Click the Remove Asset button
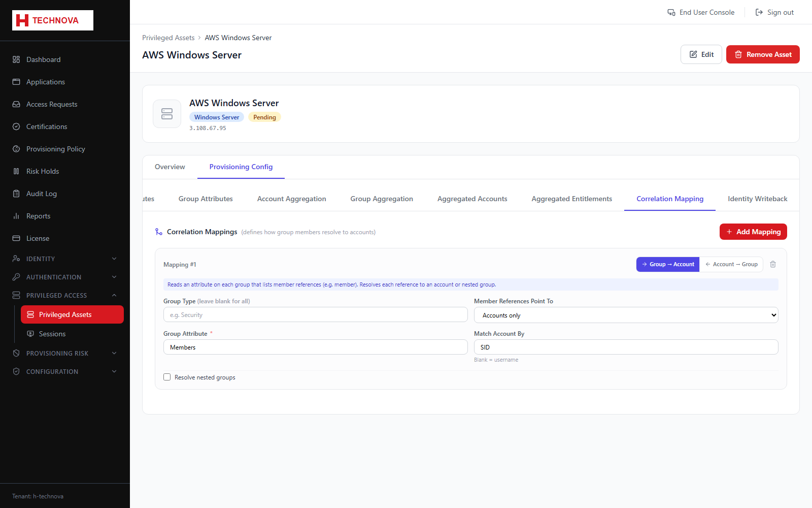The width and height of the screenshot is (812, 508). pyautogui.click(x=763, y=54)
